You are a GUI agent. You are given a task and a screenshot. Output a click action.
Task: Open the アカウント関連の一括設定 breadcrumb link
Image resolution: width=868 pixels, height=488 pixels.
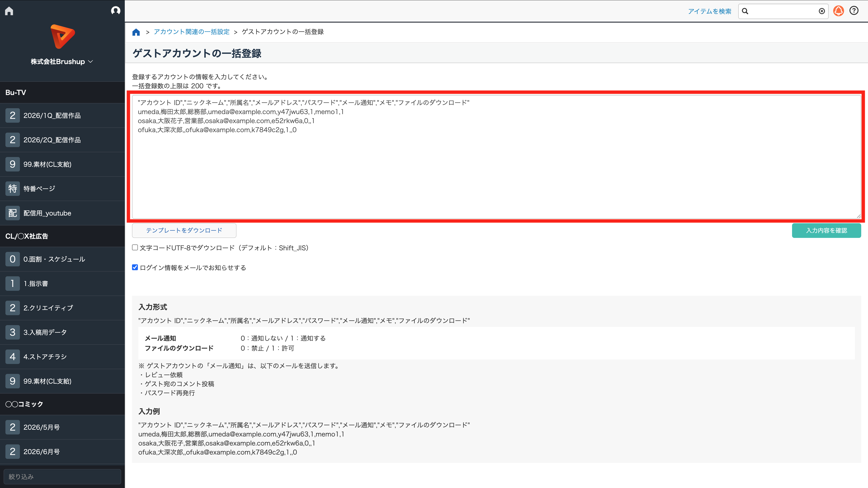pyautogui.click(x=191, y=32)
